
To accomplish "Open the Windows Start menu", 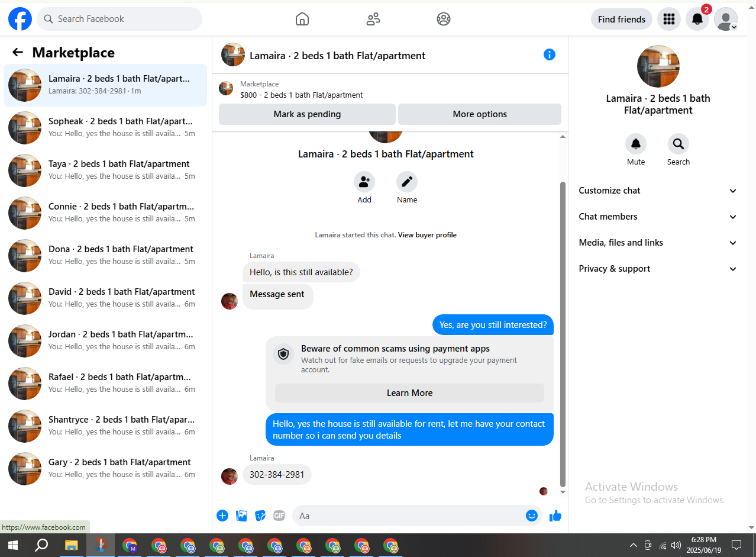I will click(12, 545).
